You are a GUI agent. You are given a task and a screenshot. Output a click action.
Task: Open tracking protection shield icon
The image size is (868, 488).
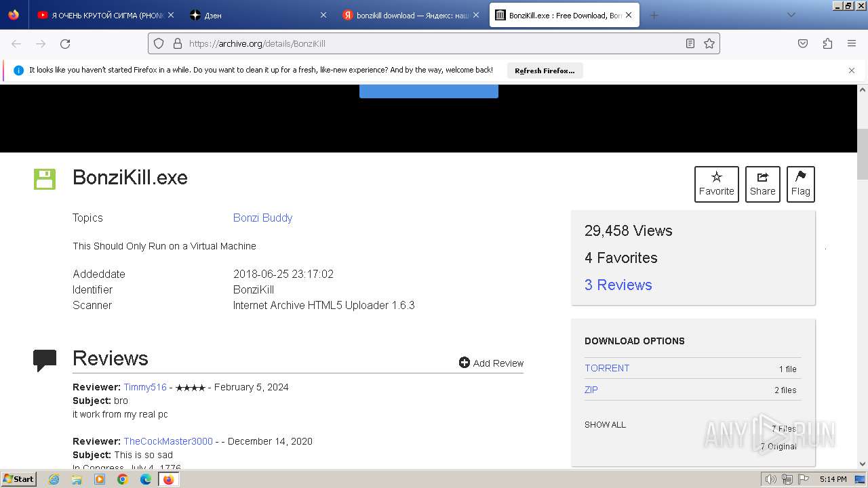click(x=159, y=43)
